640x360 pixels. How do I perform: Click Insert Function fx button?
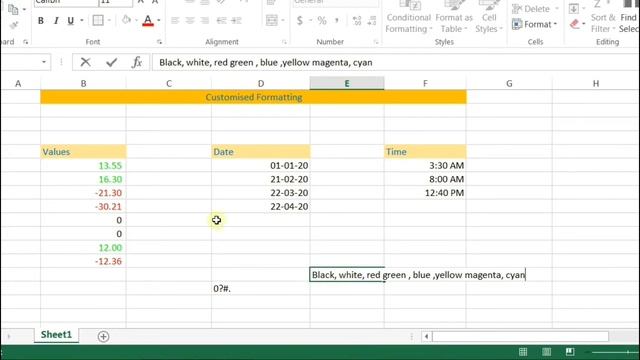click(x=137, y=62)
